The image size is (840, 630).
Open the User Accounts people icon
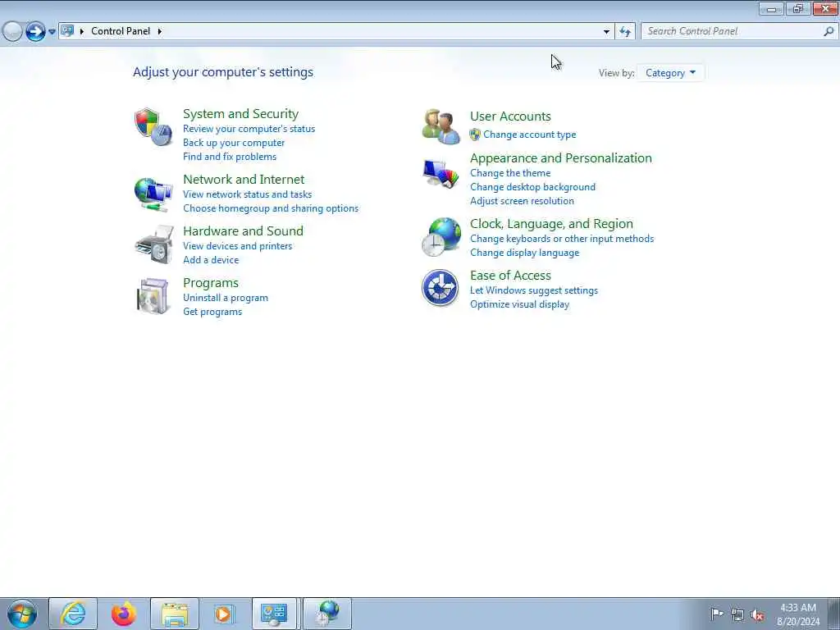point(441,126)
